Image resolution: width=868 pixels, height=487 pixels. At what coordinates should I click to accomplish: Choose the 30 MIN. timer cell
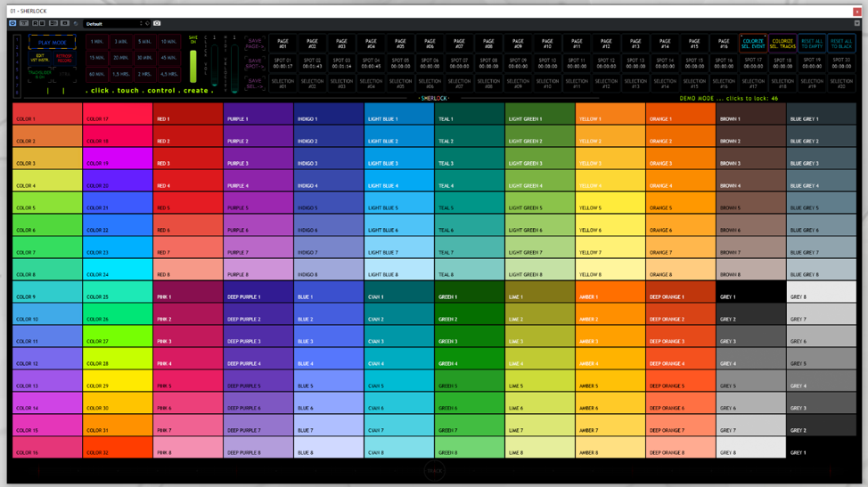[144, 58]
